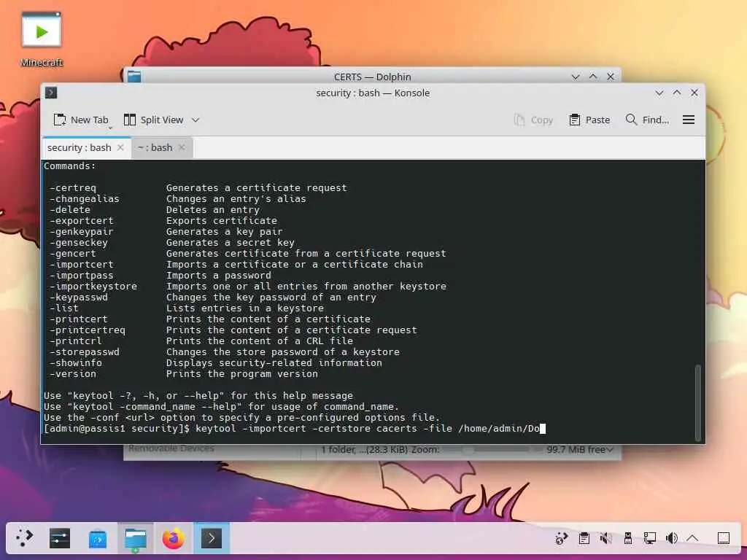Click the "-certreq" command text

coord(73,187)
